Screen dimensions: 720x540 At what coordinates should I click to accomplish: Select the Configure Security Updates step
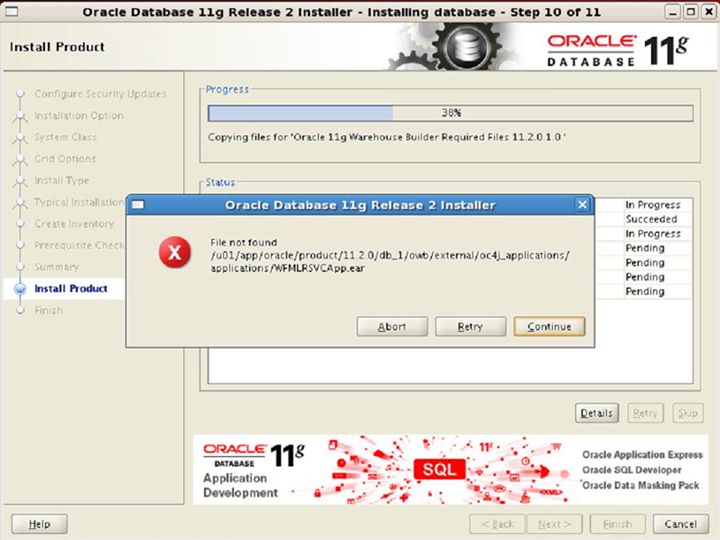click(x=101, y=94)
